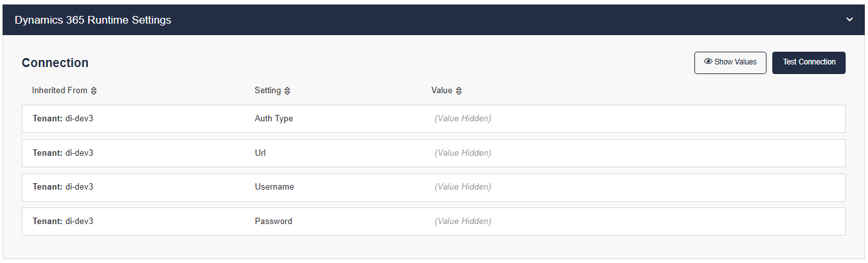Click the Setting column sort icon
The height and width of the screenshot is (263, 868).
(287, 91)
